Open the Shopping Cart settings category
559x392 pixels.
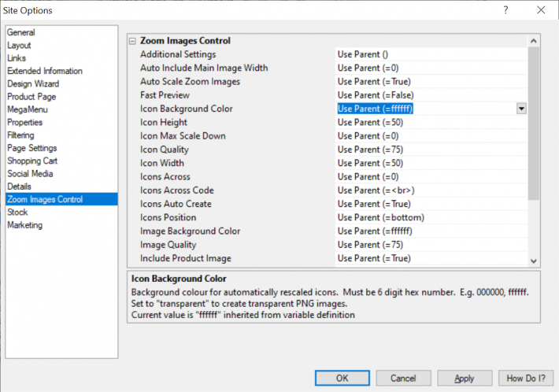pos(32,161)
